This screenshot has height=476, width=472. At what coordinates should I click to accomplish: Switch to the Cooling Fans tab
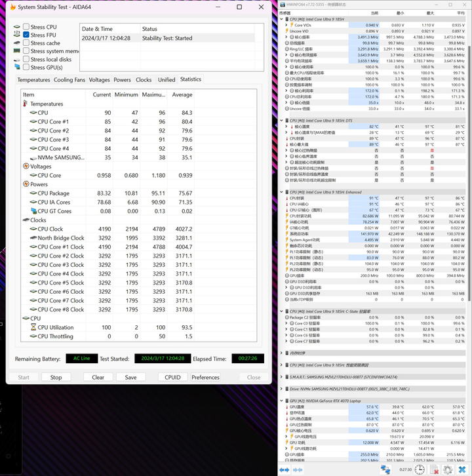point(69,80)
